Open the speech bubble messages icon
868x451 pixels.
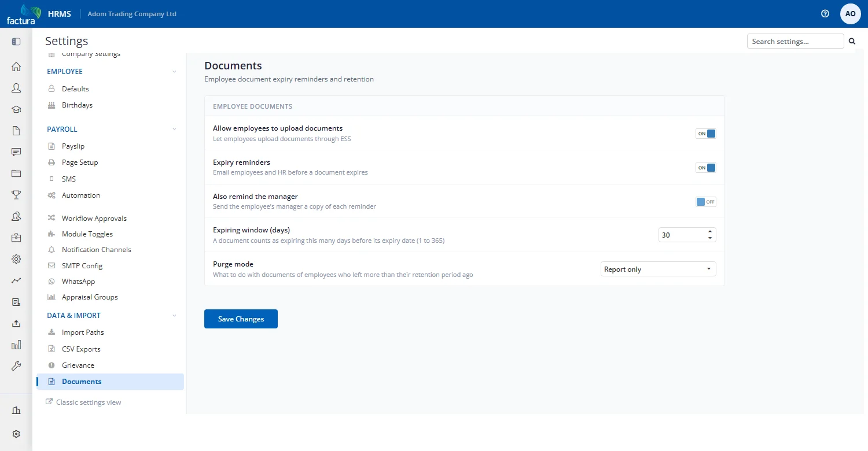click(16, 152)
